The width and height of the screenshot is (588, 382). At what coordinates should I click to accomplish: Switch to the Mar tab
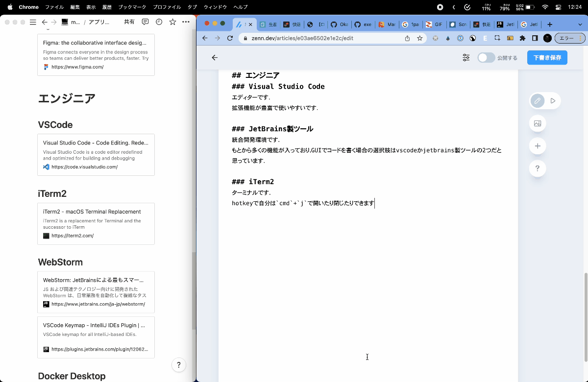click(x=388, y=24)
